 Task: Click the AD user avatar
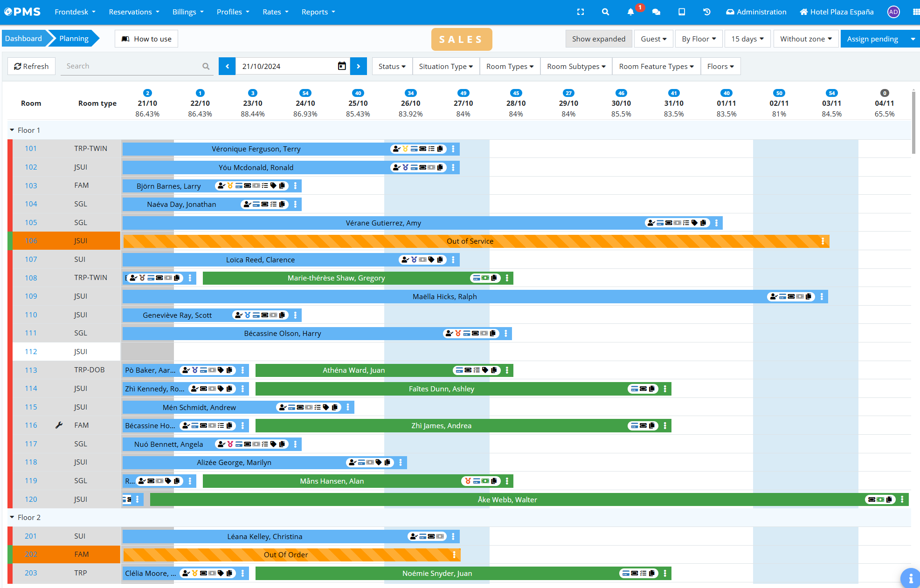pyautogui.click(x=893, y=12)
